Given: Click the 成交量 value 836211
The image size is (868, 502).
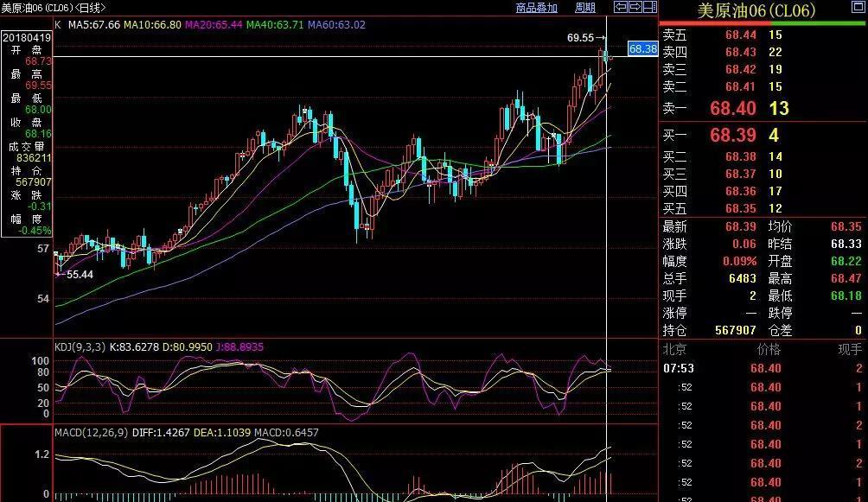Looking at the screenshot, I should (33, 158).
